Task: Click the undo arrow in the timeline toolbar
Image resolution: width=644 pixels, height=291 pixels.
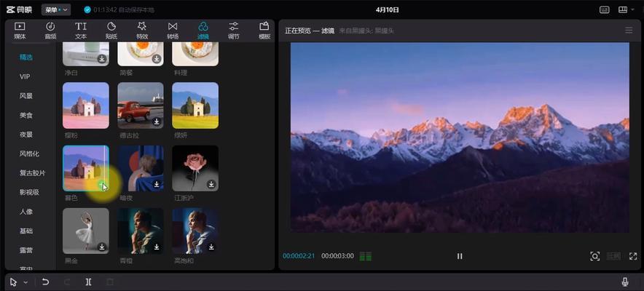Action: tap(46, 282)
